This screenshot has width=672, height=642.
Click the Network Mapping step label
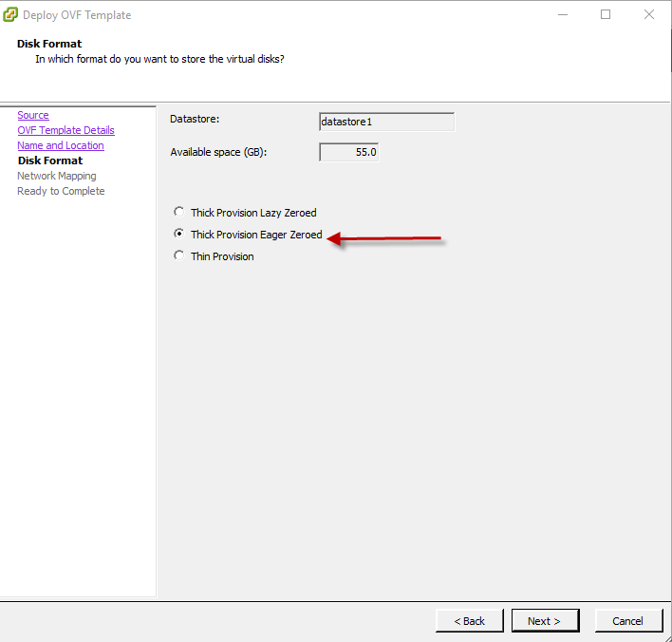click(x=57, y=176)
